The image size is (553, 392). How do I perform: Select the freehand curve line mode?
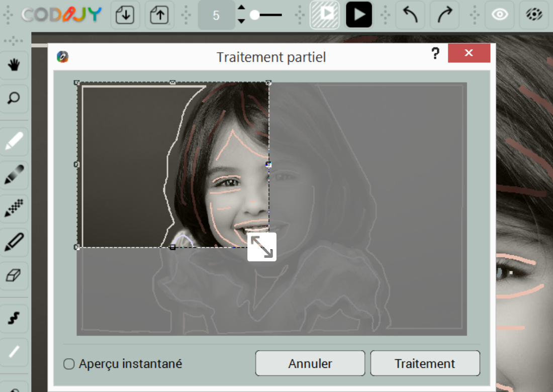click(14, 318)
